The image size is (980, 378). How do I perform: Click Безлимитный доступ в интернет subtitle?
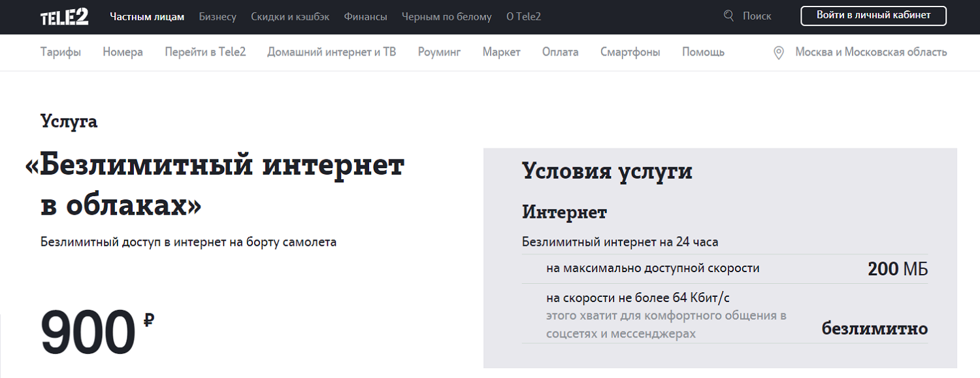(x=189, y=242)
